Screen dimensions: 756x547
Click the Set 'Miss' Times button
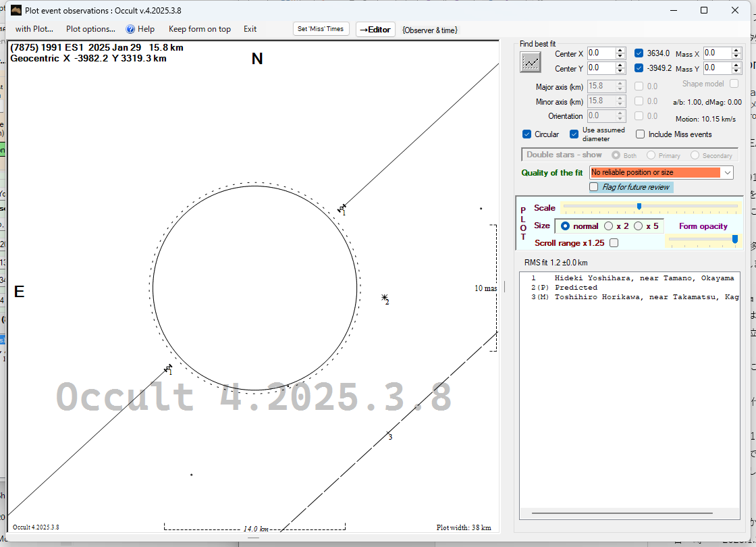[321, 29]
